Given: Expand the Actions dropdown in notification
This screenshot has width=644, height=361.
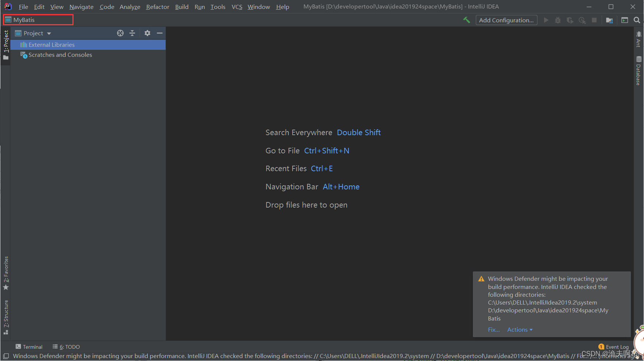Looking at the screenshot, I should (520, 329).
